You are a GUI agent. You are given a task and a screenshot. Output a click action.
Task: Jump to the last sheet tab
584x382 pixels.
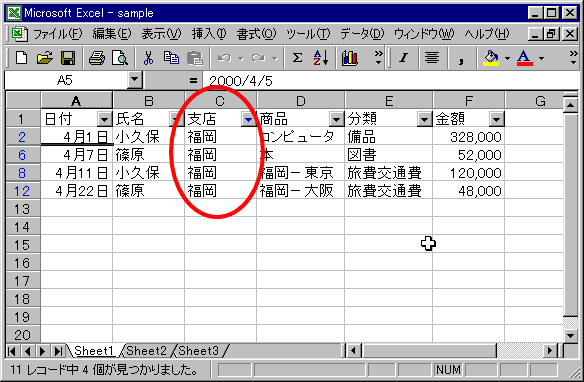[x=58, y=351]
